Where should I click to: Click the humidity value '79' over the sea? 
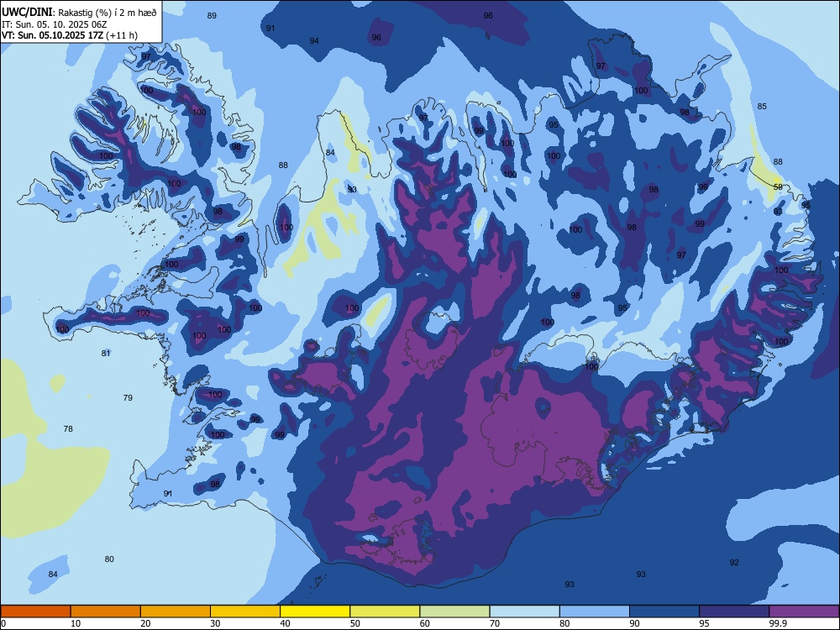128,397
